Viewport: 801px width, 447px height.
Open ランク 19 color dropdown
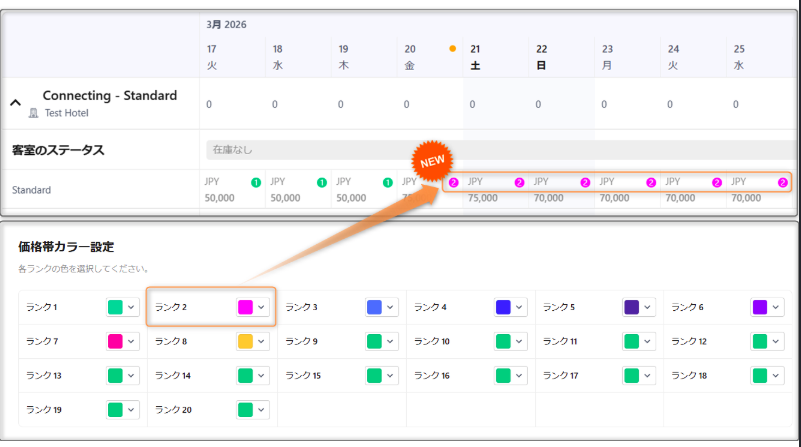click(123, 410)
